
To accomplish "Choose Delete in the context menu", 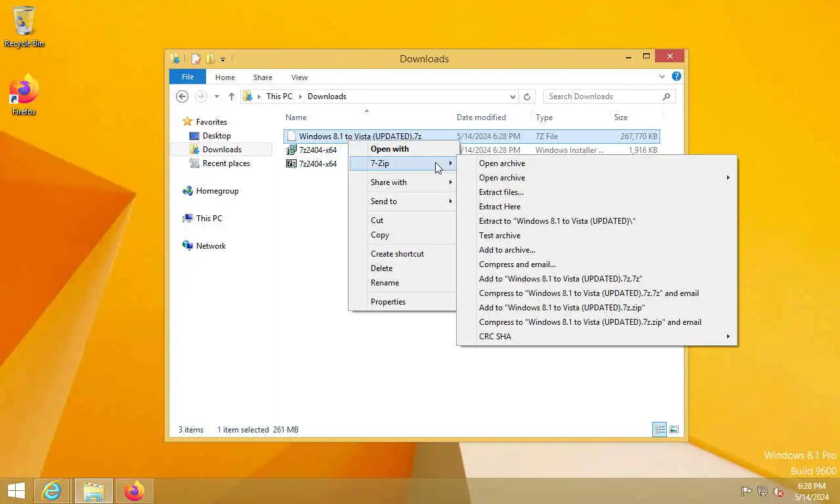I will click(402, 268).
